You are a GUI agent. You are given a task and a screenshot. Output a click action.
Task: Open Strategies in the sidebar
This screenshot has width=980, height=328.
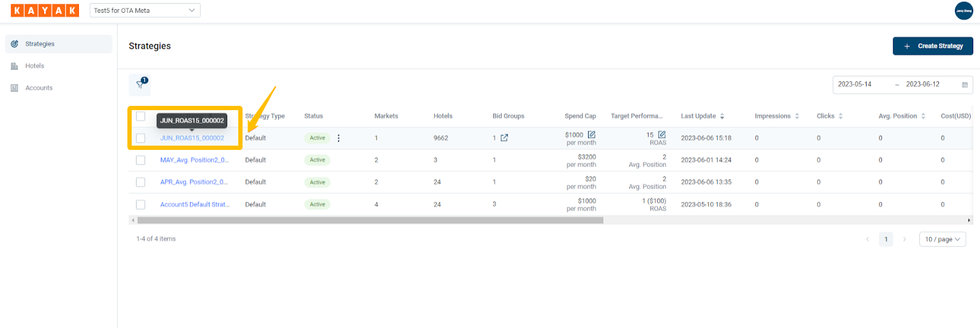pyautogui.click(x=59, y=44)
